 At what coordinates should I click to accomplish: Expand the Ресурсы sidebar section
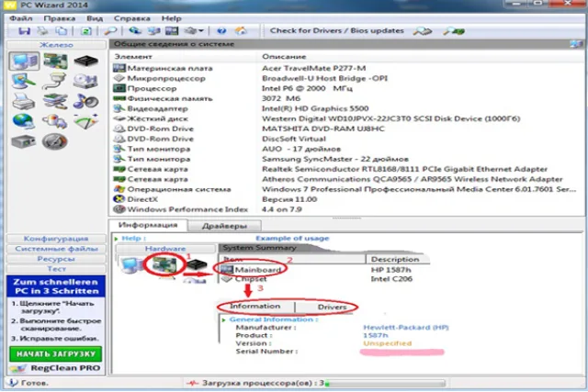pyautogui.click(x=56, y=259)
